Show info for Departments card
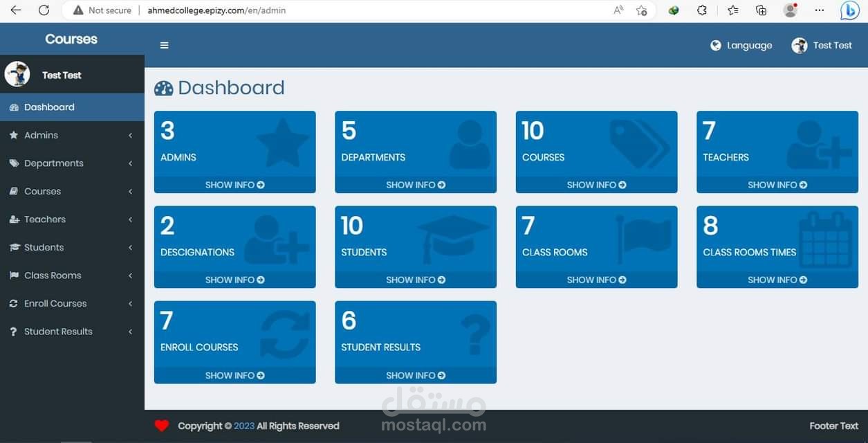This screenshot has height=443, width=868. tap(416, 185)
